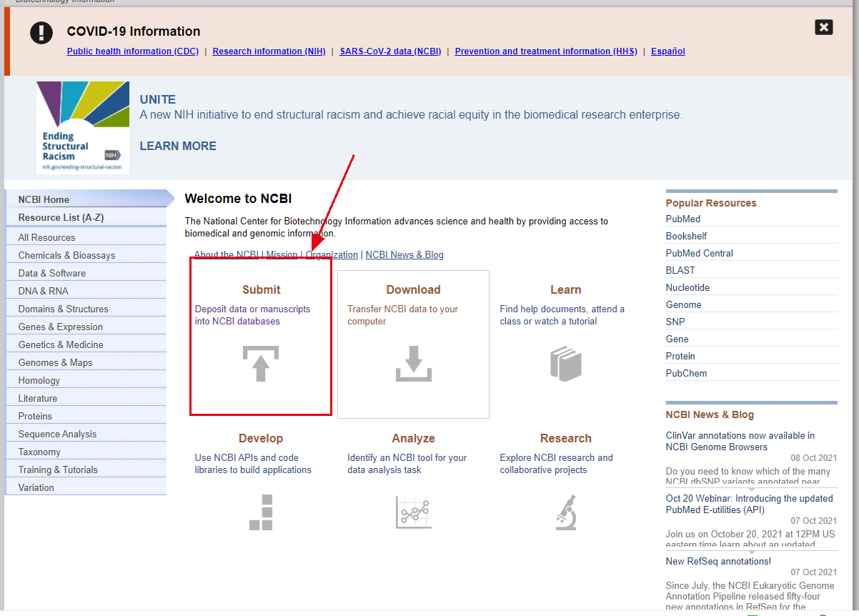Screen dimensions: 859x616
Task: Click the NCBI News & Blog link below intro
Action: [x=404, y=254]
